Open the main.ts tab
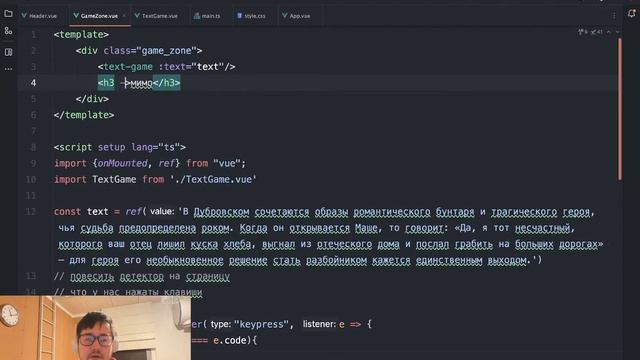 (x=207, y=16)
